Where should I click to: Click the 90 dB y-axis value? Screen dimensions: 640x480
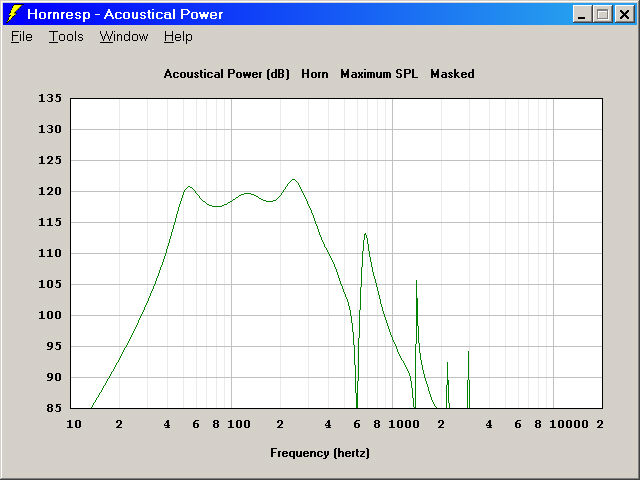[54, 377]
